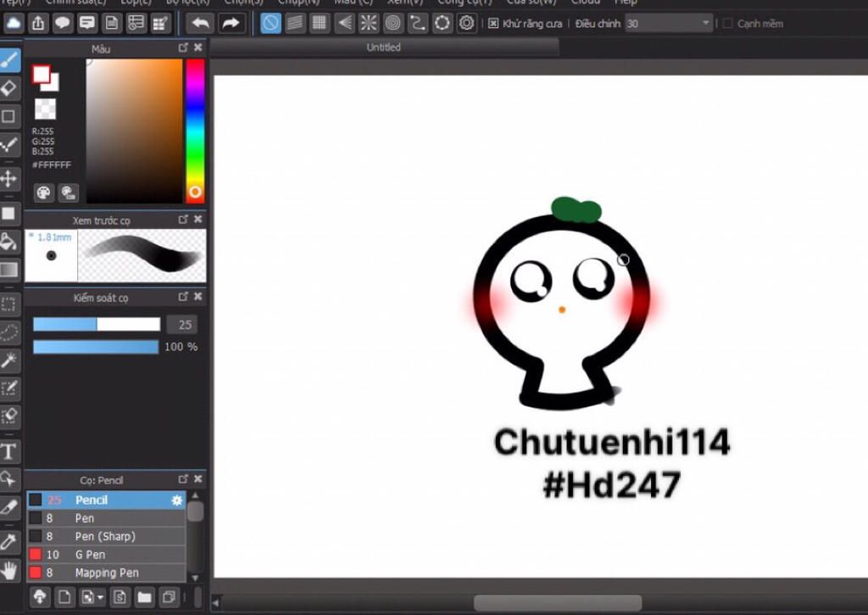
Task: Select the Brush tool in the left toolbar
Action: coord(9,60)
